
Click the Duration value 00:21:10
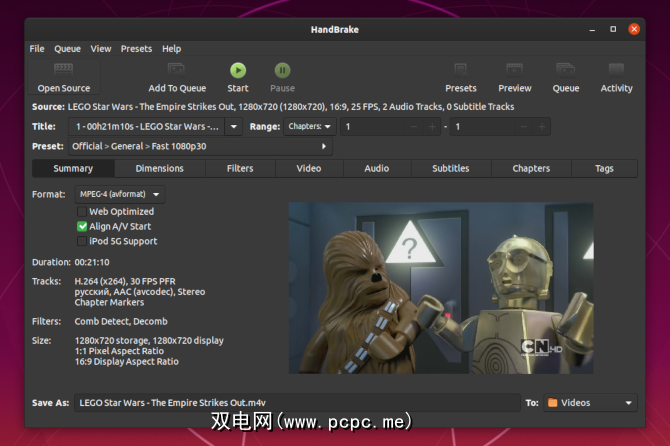92,262
